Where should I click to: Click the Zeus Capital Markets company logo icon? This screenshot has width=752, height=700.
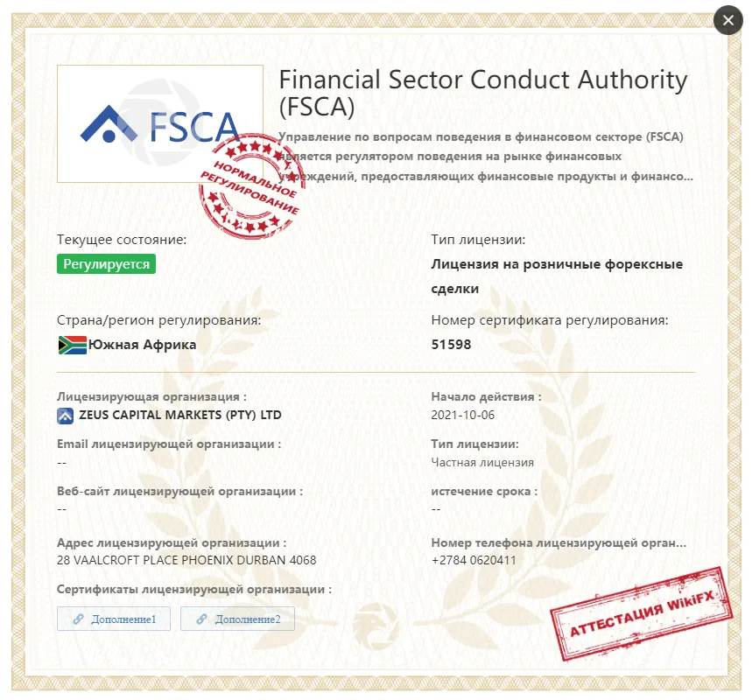(66, 416)
